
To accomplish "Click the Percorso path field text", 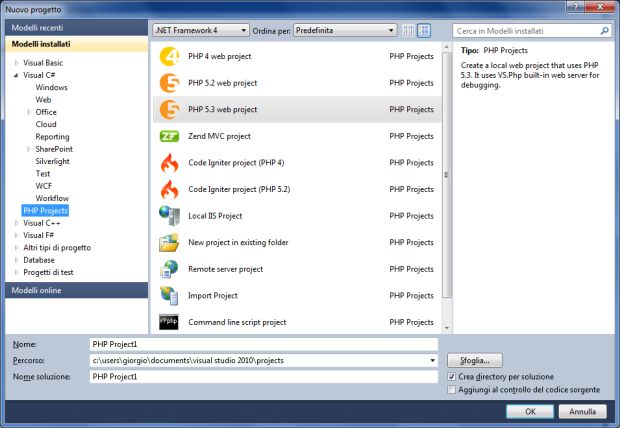I will (x=188, y=360).
